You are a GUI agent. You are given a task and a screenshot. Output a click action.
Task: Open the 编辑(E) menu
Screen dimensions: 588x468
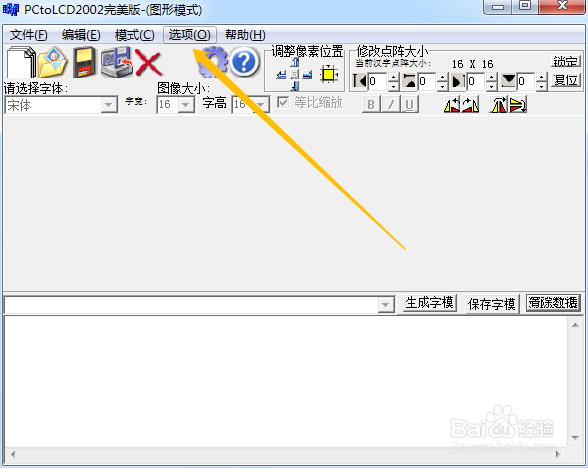[x=81, y=35]
